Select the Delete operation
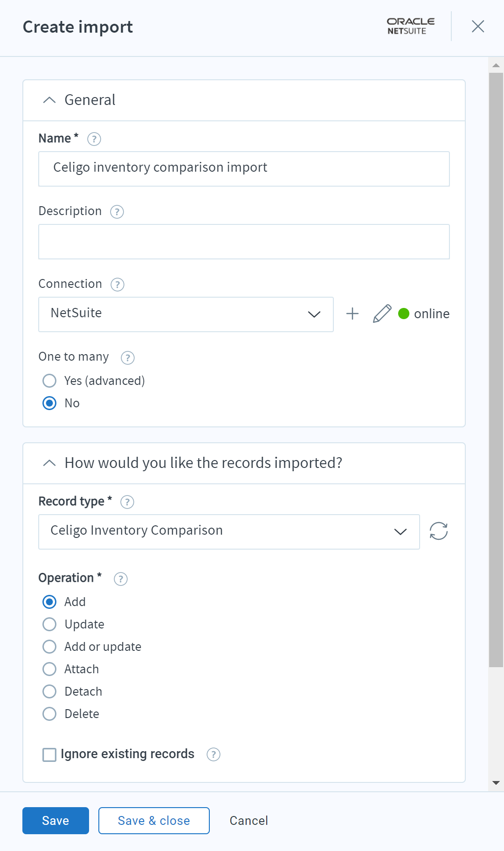The width and height of the screenshot is (504, 851). 49,714
